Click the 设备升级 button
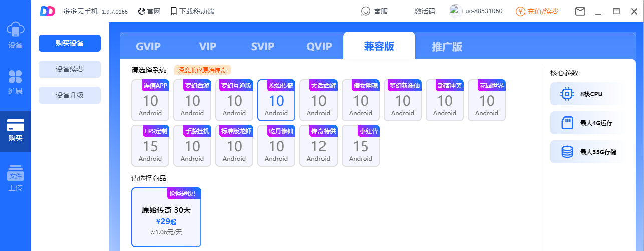The height and width of the screenshot is (251, 644). click(70, 95)
